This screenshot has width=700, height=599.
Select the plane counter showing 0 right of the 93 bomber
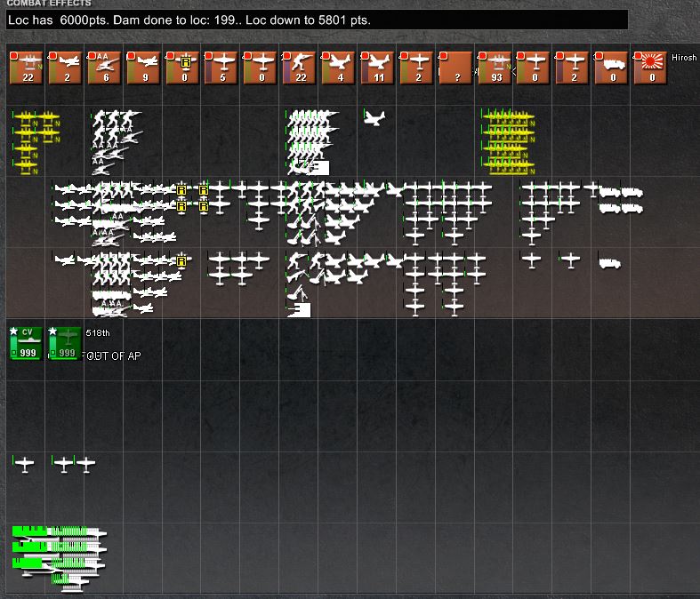coord(534,68)
